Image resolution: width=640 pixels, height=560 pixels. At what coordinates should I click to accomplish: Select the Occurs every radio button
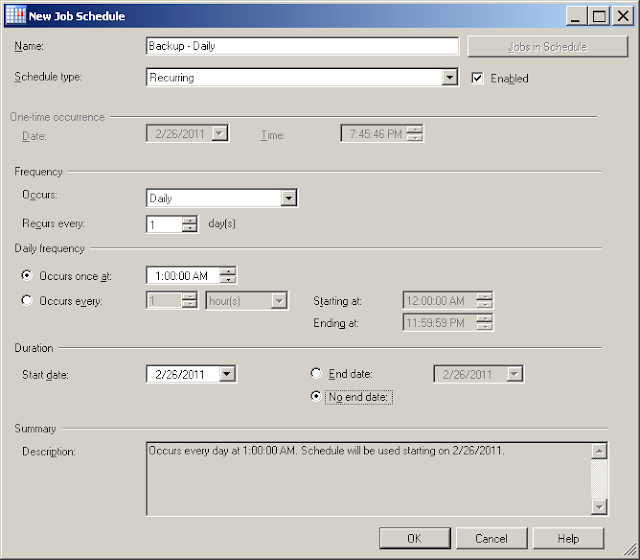coord(27,300)
